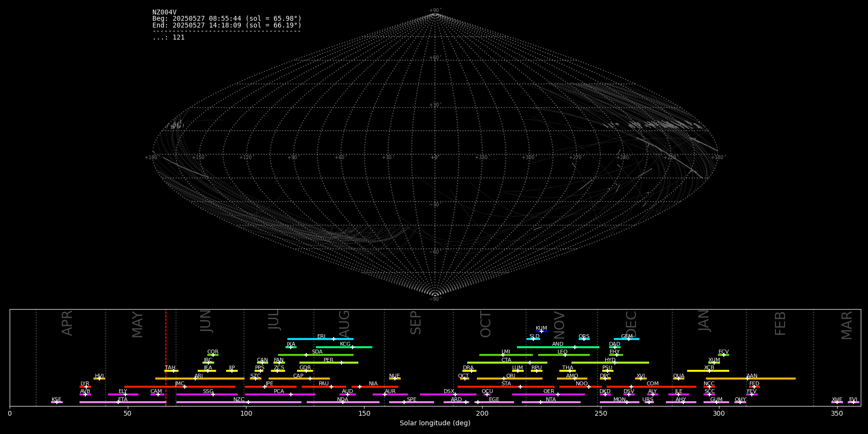The image size is (868, 434).
Task: Click the XCB shower activity bar
Action: [x=708, y=371]
